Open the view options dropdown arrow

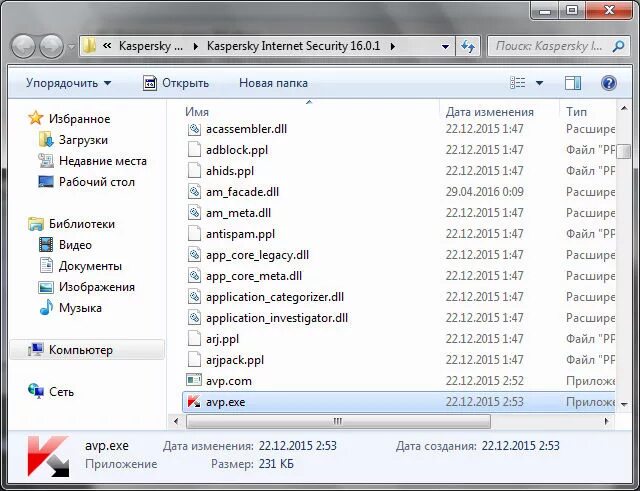point(539,83)
